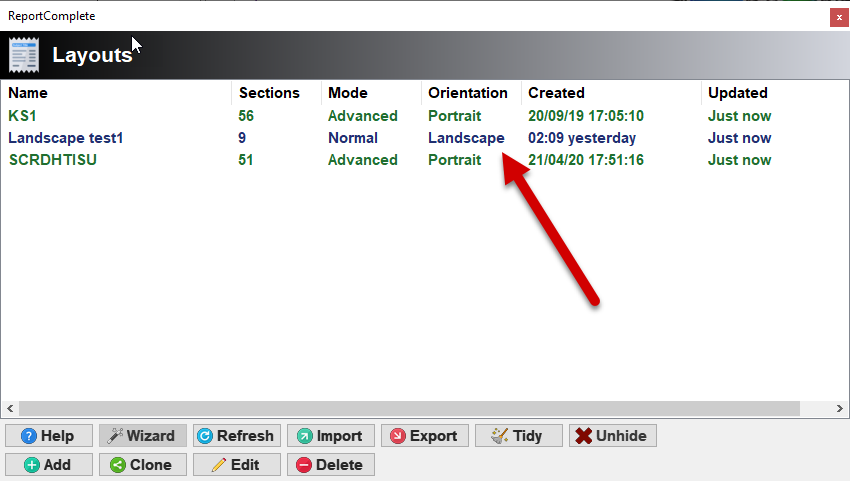850x481 pixels.
Task: Launch the layout Wizard
Action: pos(143,435)
